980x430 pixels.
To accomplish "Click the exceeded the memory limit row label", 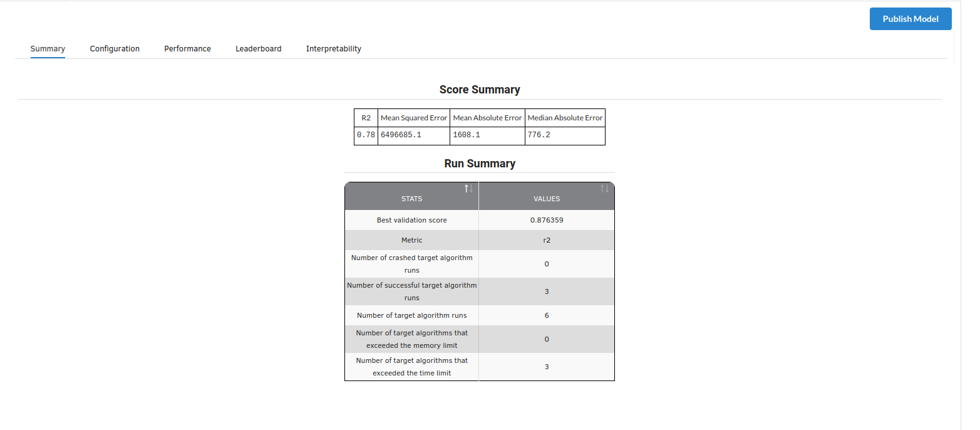I will tap(411, 339).
